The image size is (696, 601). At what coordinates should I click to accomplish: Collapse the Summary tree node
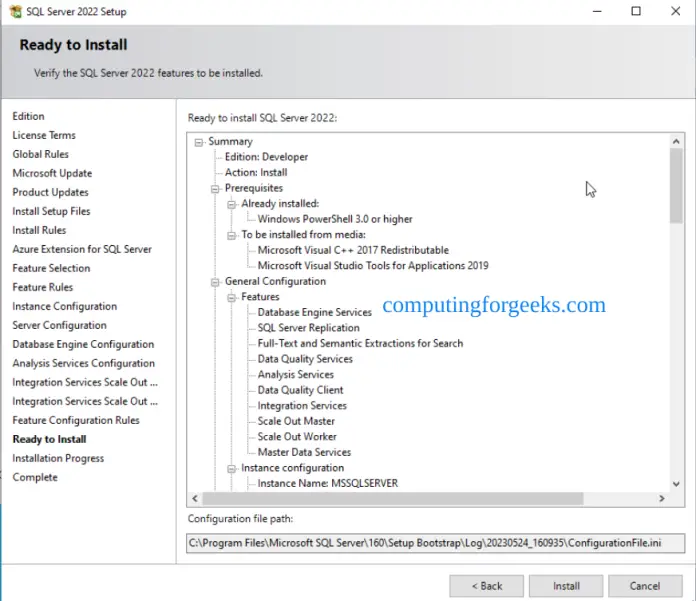199,142
